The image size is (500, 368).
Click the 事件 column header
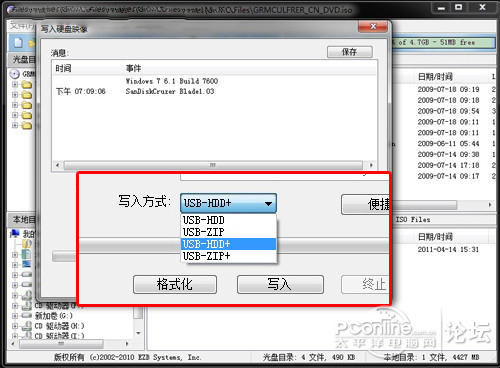pos(133,68)
